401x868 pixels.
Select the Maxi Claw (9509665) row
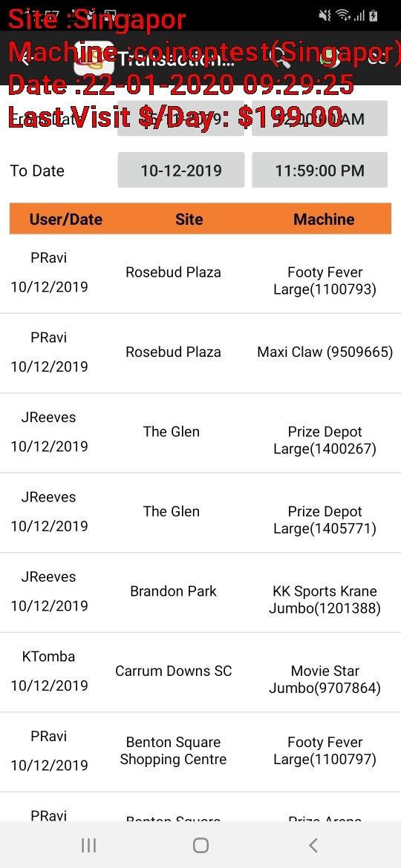[200, 353]
